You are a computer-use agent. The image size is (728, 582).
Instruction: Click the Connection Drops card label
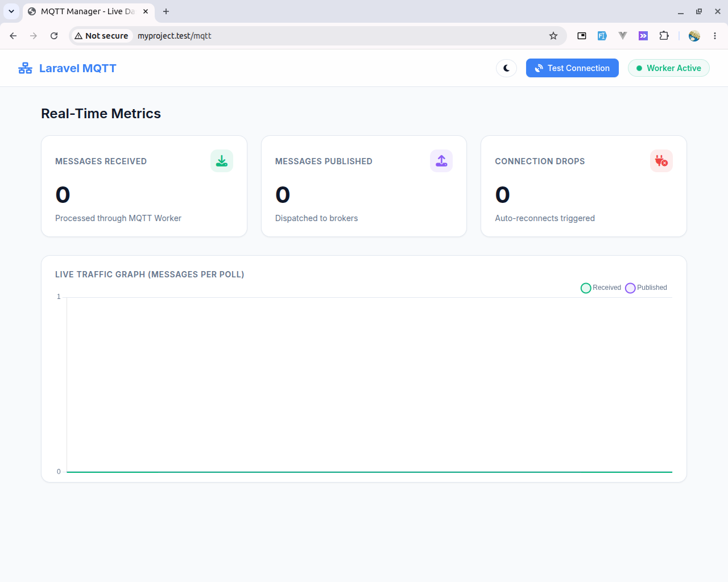(x=540, y=161)
